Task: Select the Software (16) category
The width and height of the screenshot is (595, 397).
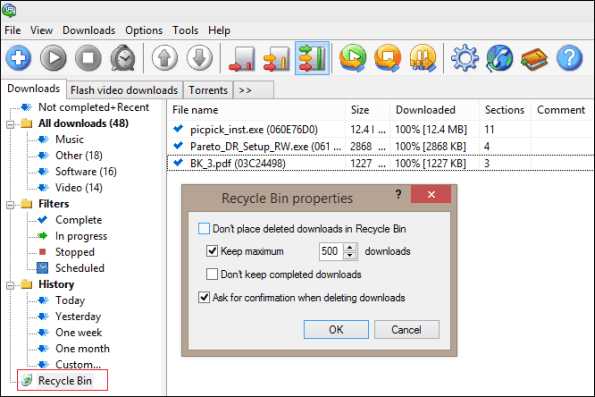Action: (x=86, y=172)
